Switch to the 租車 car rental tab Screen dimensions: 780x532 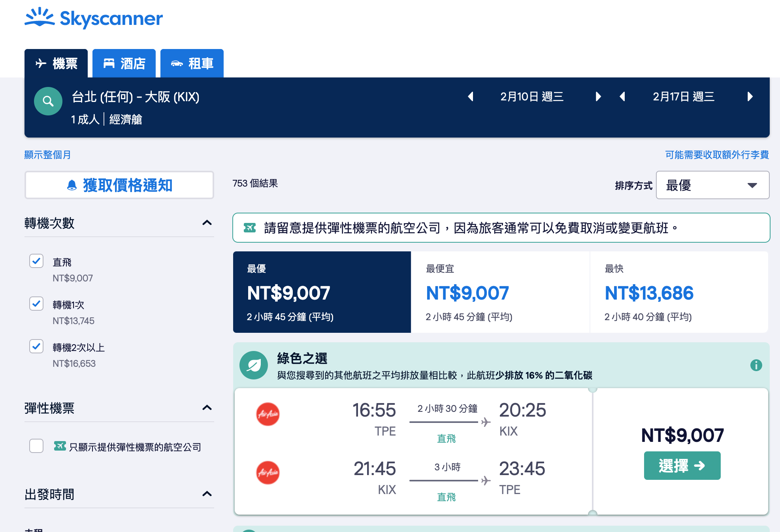click(192, 63)
